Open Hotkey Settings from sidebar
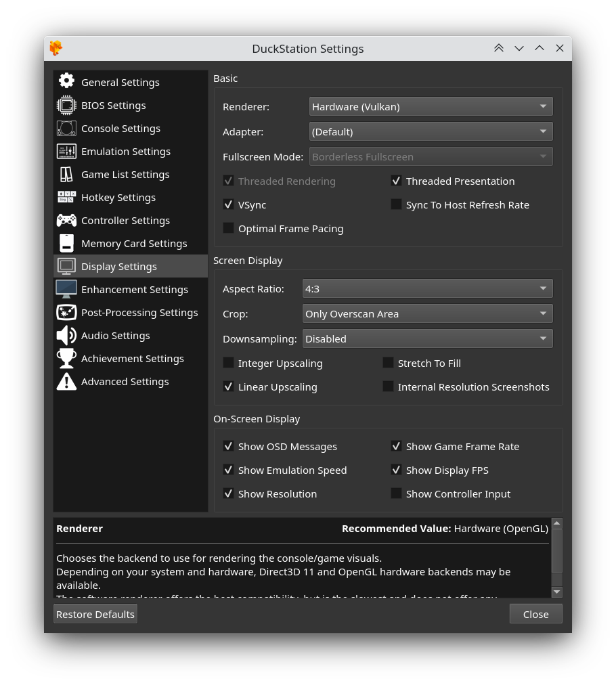This screenshot has width=616, height=685. 118,197
